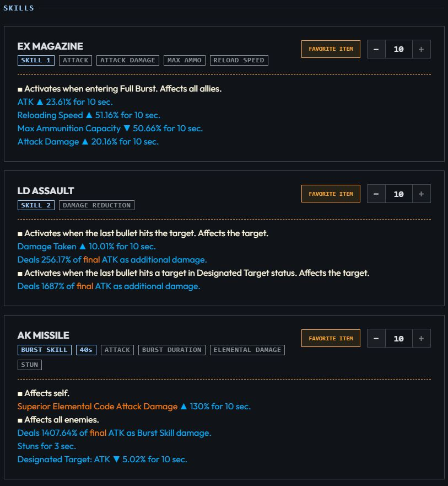Increase LD Assault skill level with plus
Viewport: 448px width, 486px height.
pos(422,194)
